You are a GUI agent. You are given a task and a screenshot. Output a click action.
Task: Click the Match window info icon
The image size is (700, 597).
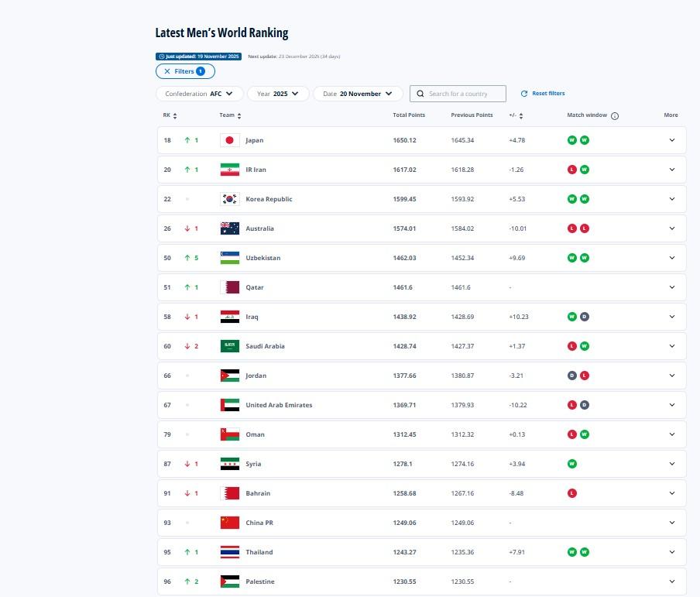615,116
